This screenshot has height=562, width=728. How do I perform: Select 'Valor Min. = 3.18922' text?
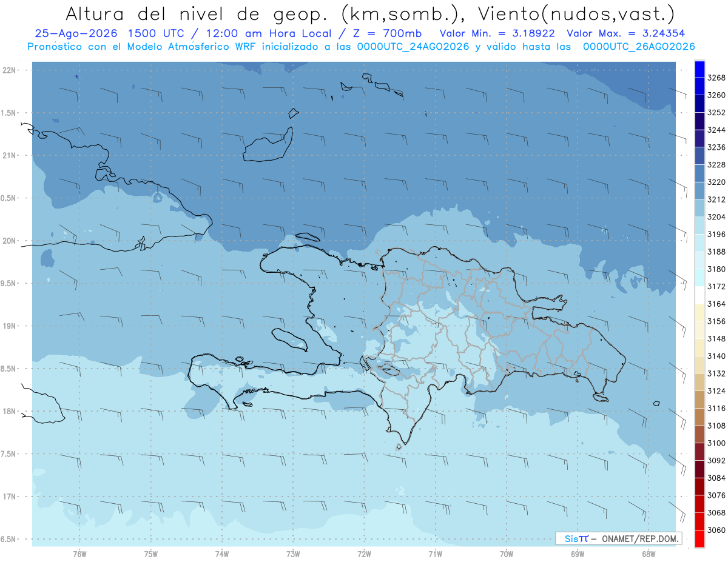click(498, 34)
